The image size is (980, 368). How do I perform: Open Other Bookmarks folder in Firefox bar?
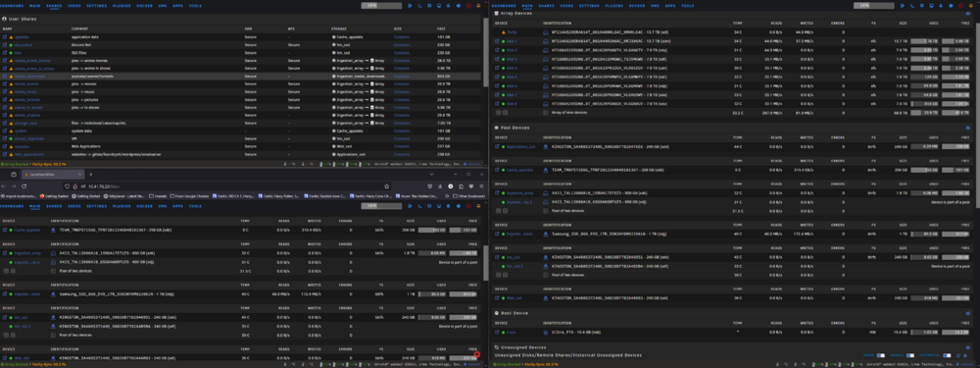[468, 196]
